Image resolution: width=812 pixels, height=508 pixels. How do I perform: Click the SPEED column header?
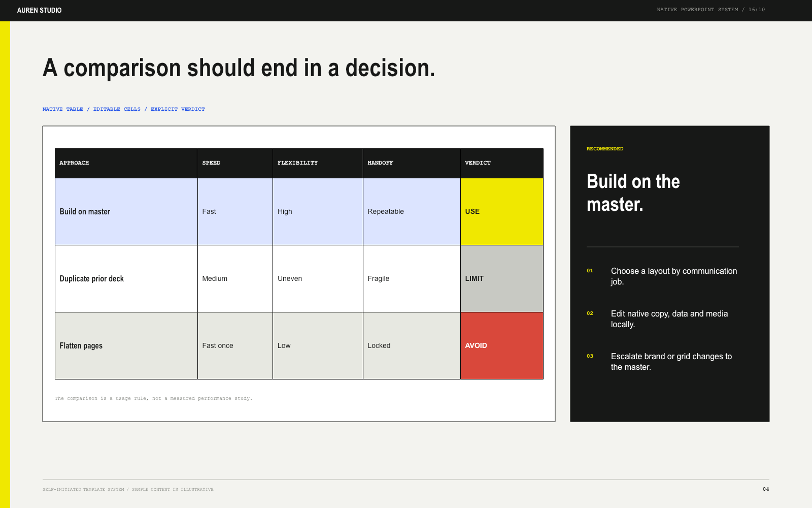pyautogui.click(x=235, y=163)
